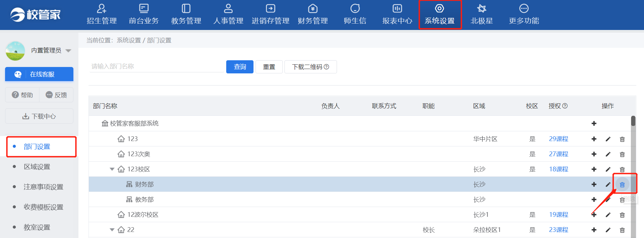Delete the 财务部 department
Viewport: 644px width, 238px height.
[x=622, y=184]
